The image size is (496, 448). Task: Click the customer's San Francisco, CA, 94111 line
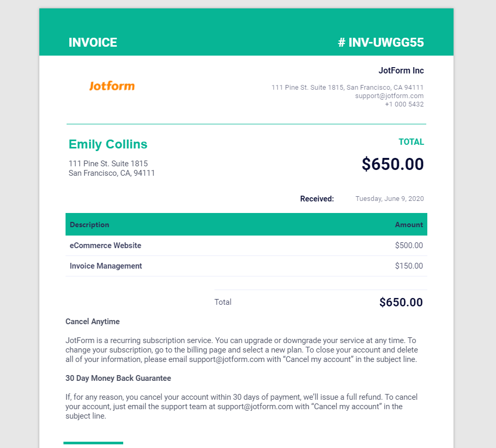point(112,173)
